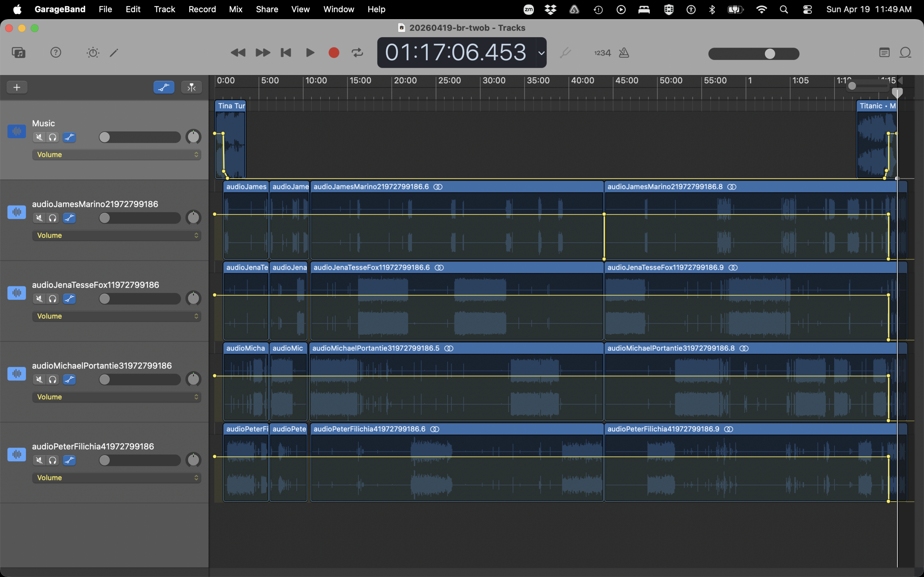The image size is (924, 577).
Task: Open the Share menu
Action: coord(267,9)
